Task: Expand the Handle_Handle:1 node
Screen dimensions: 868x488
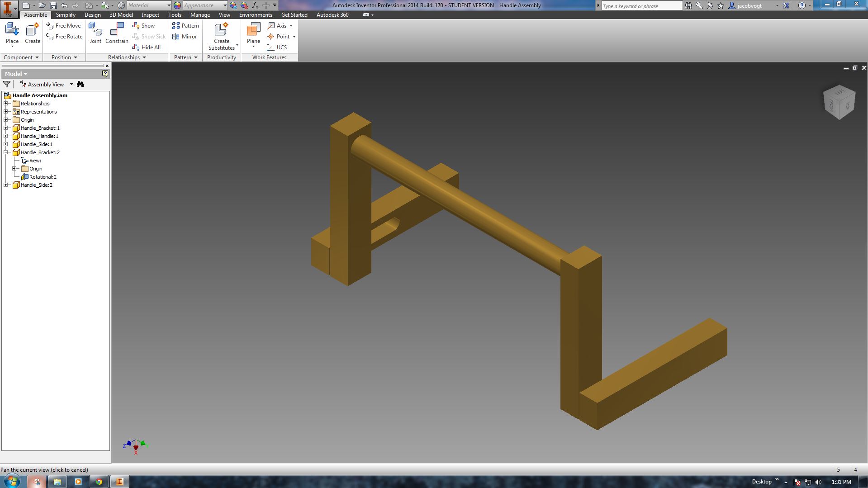Action: pyautogui.click(x=6, y=136)
